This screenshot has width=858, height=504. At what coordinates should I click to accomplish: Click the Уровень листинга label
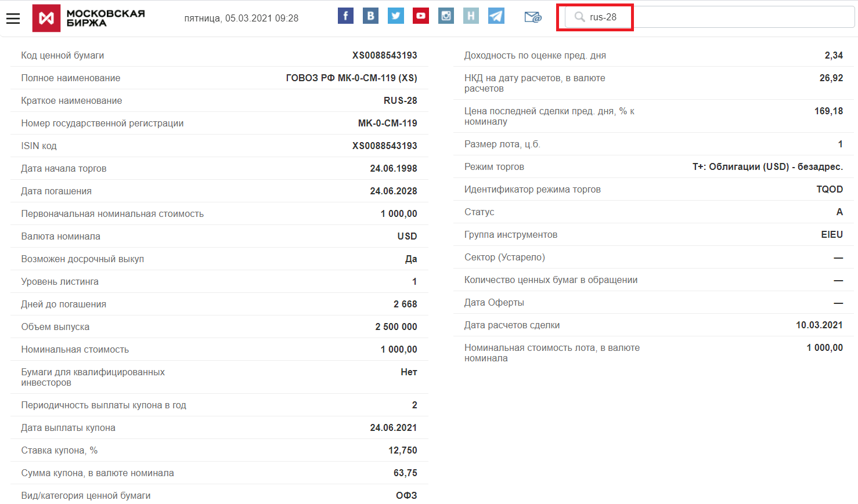tap(60, 281)
